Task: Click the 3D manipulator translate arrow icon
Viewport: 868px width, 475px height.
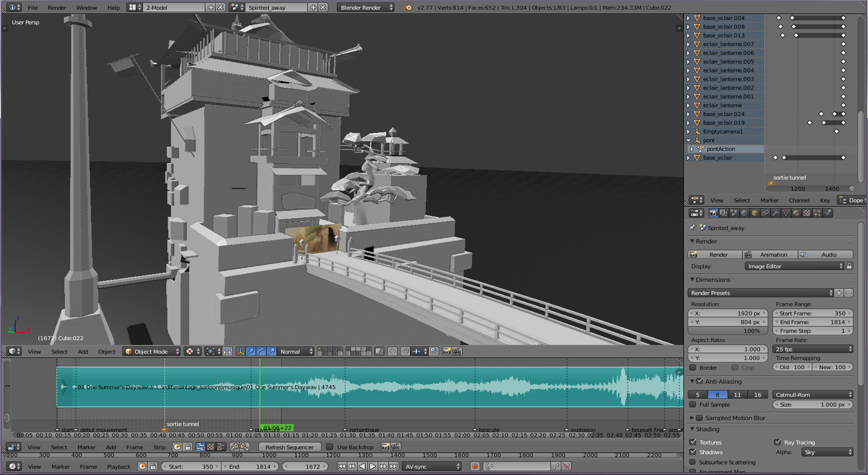Action: (x=250, y=351)
